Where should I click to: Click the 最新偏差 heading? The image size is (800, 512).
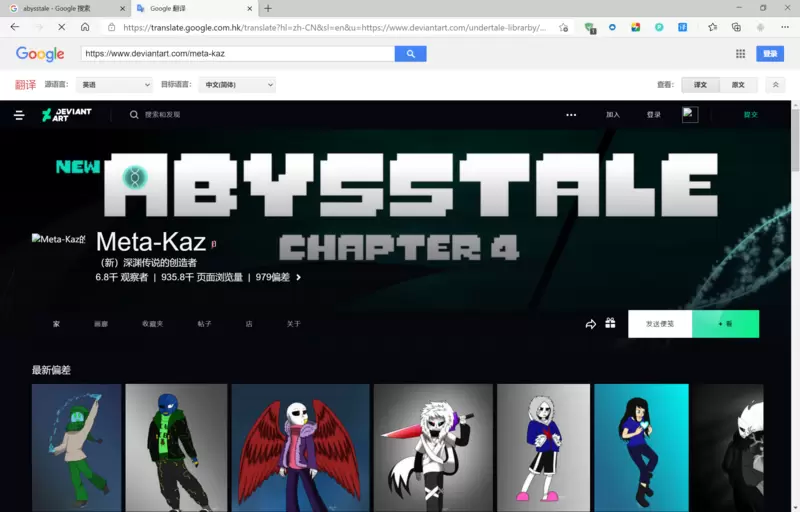(x=51, y=370)
